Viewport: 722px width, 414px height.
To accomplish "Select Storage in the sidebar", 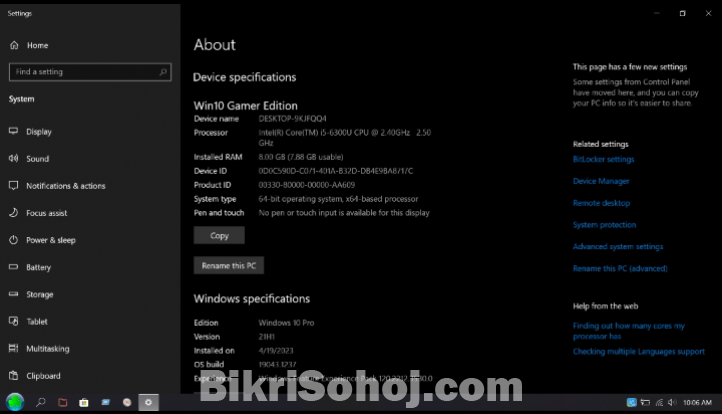I will 40,295.
